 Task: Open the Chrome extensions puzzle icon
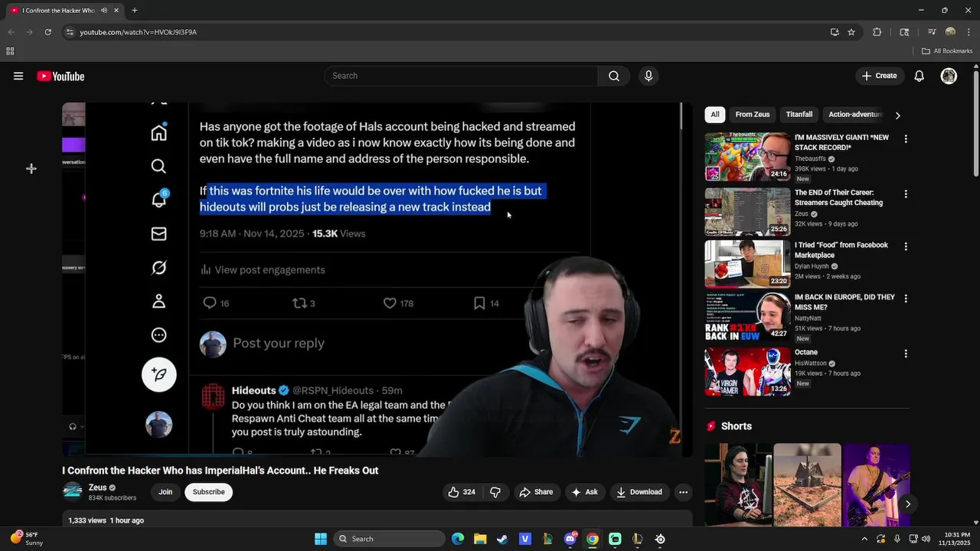(x=877, y=32)
